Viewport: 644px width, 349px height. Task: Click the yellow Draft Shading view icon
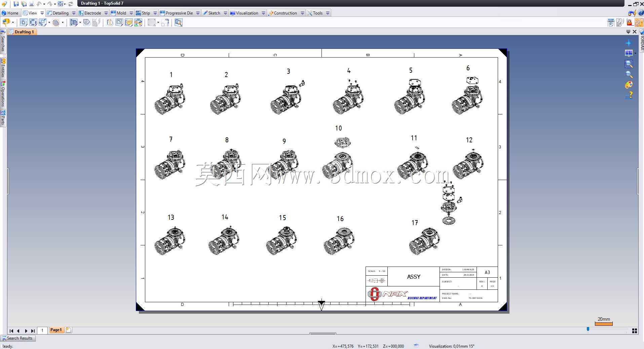pos(128,23)
